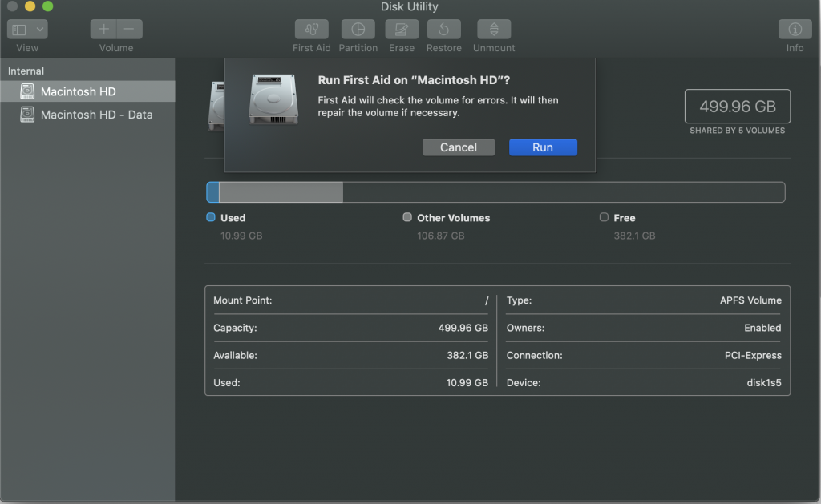Cancel the First Aid dialog

click(x=458, y=147)
